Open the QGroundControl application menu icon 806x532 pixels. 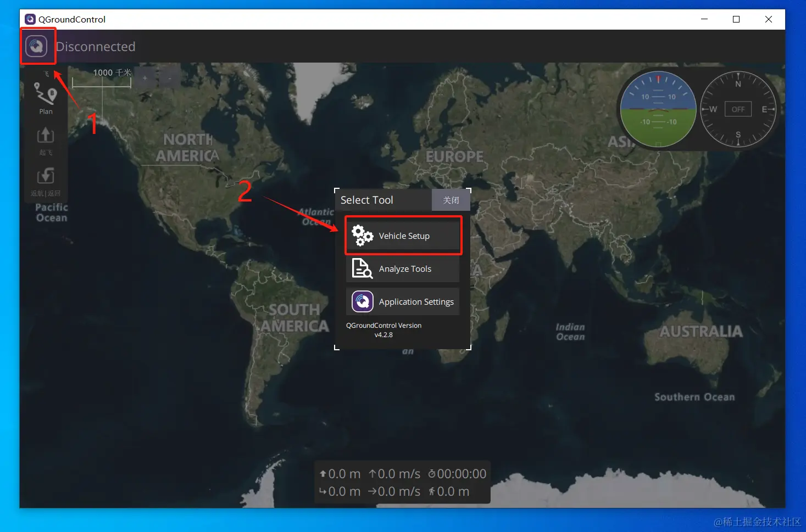[37, 46]
